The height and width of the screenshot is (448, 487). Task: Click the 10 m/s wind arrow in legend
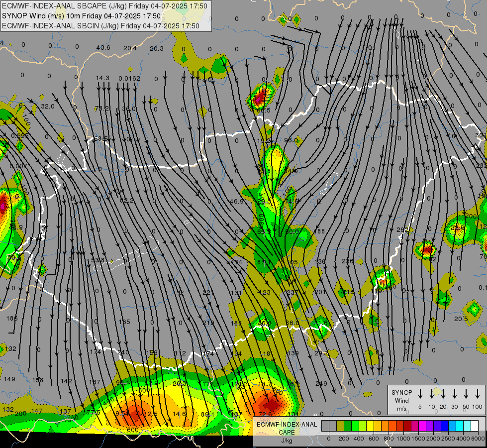click(431, 394)
